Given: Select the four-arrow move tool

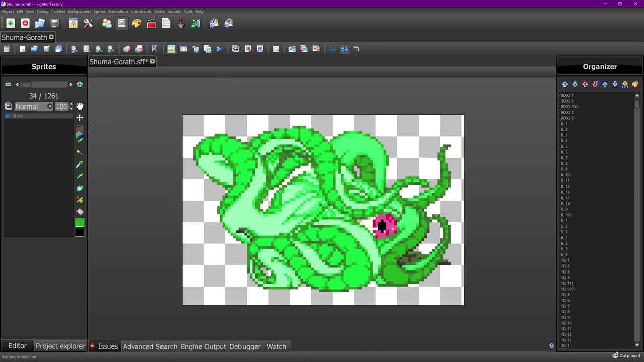Looking at the screenshot, I should 79,118.
